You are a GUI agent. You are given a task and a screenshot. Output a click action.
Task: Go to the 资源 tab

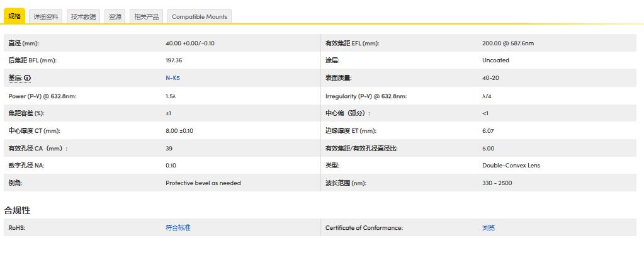click(115, 16)
